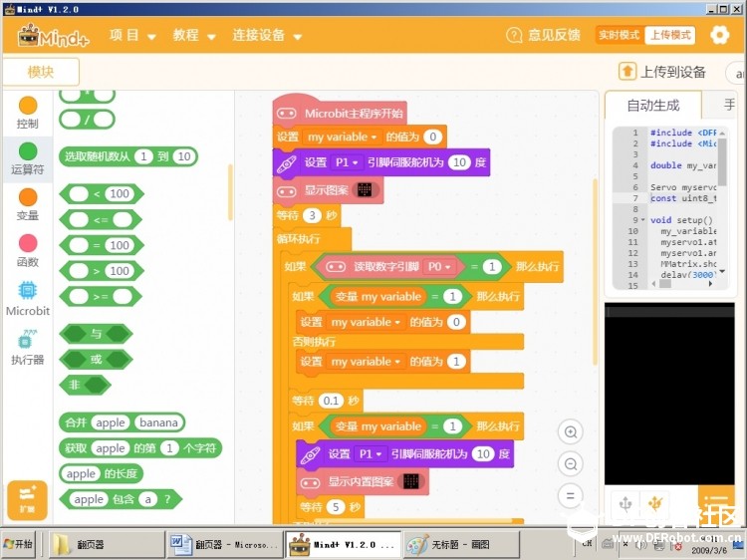Screen dimensions: 747x560
Task: Open the 执行器 (Actuator) category
Action: (x=28, y=347)
